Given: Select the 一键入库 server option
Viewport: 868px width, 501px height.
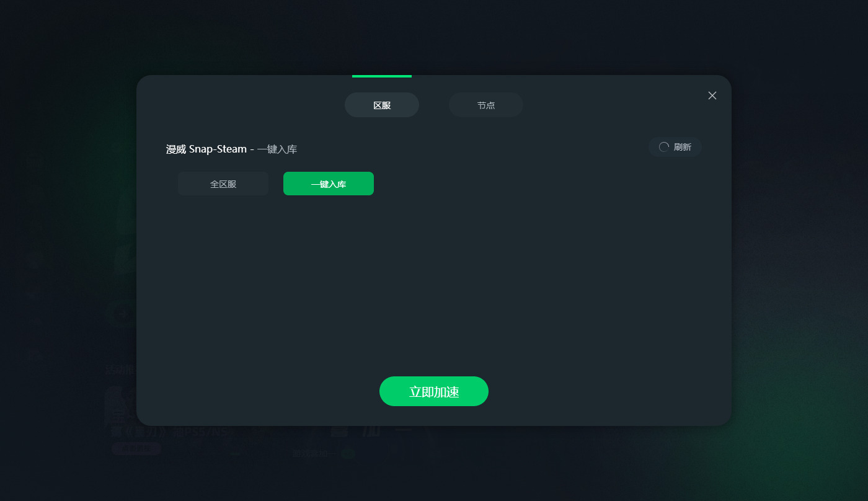Looking at the screenshot, I should (x=329, y=184).
